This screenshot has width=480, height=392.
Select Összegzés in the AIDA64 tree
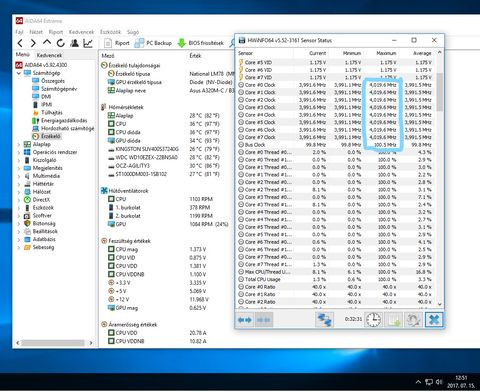[48, 81]
